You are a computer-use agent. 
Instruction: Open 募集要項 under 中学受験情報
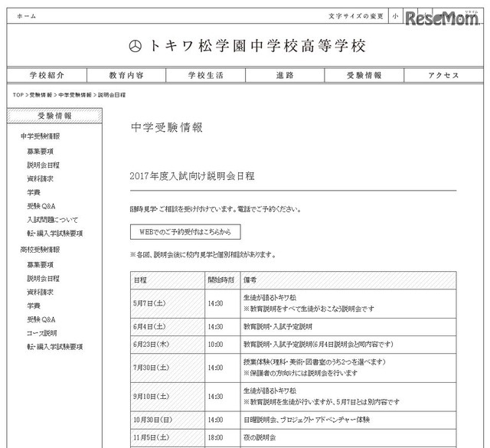[41, 152]
